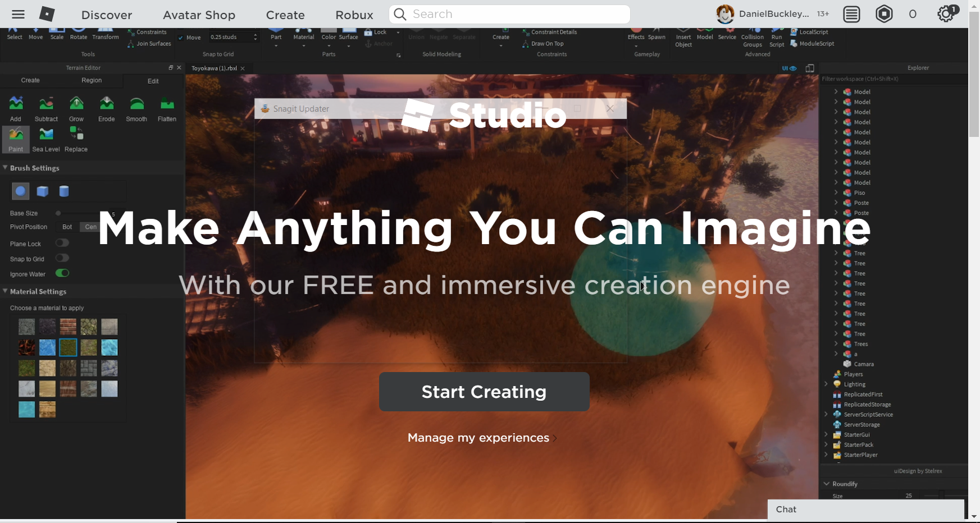
Task: Expand the Trees item in Explorer
Action: tap(836, 344)
